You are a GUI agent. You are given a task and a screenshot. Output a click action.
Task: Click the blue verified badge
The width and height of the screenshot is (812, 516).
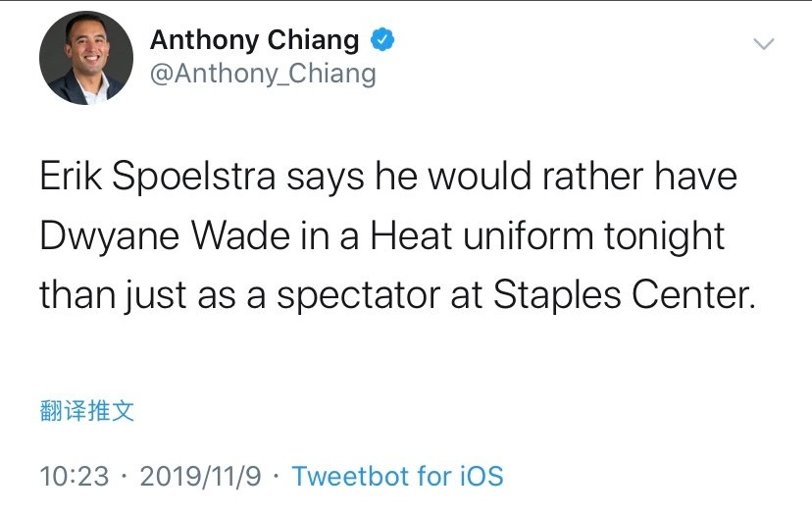pyautogui.click(x=383, y=40)
